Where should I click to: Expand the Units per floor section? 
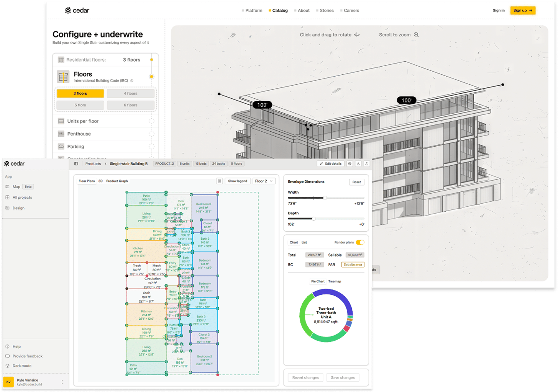[83, 121]
